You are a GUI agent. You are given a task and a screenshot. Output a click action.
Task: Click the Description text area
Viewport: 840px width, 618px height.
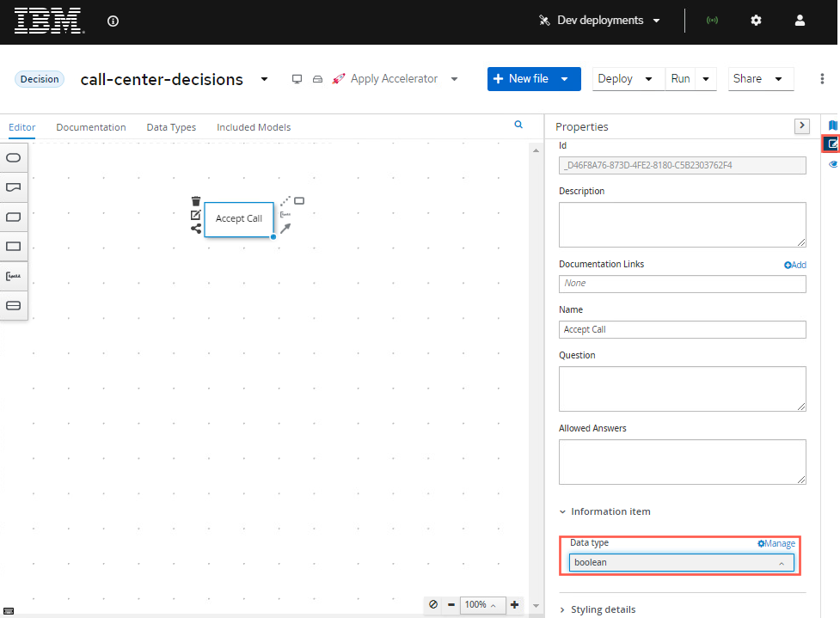[682, 225]
